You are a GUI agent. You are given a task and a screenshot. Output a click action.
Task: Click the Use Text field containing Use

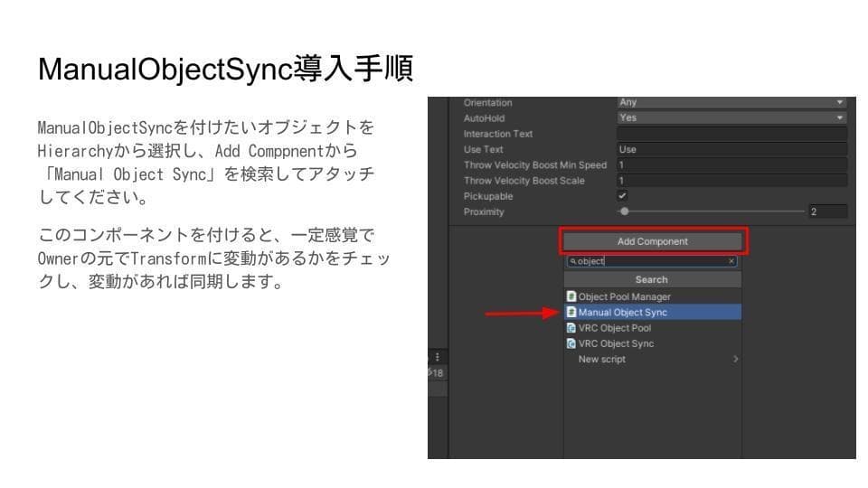click(731, 149)
